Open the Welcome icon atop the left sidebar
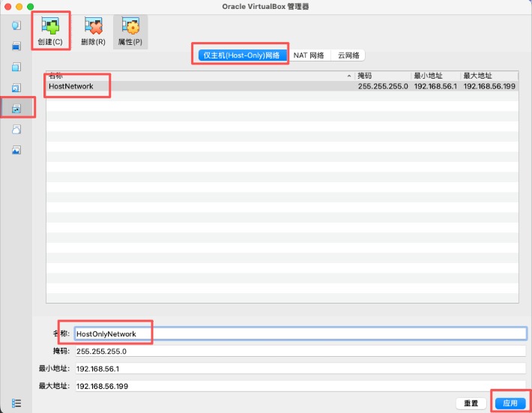 click(16, 25)
